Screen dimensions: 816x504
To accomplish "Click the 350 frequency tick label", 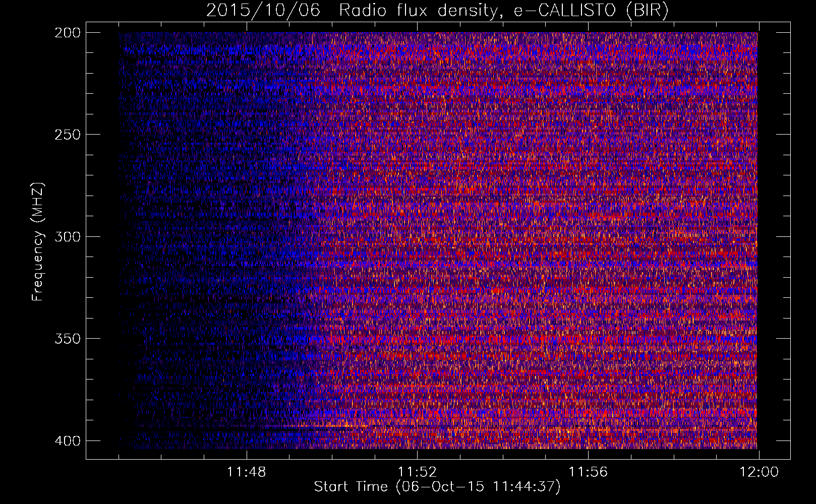I will click(x=67, y=338).
